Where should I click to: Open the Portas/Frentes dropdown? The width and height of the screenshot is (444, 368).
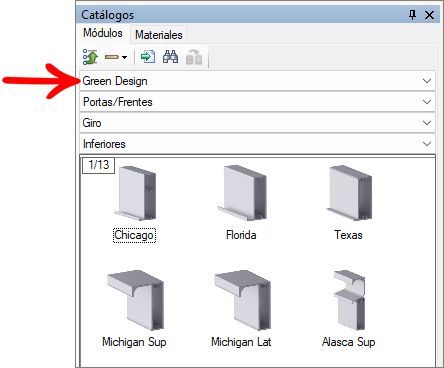[257, 102]
